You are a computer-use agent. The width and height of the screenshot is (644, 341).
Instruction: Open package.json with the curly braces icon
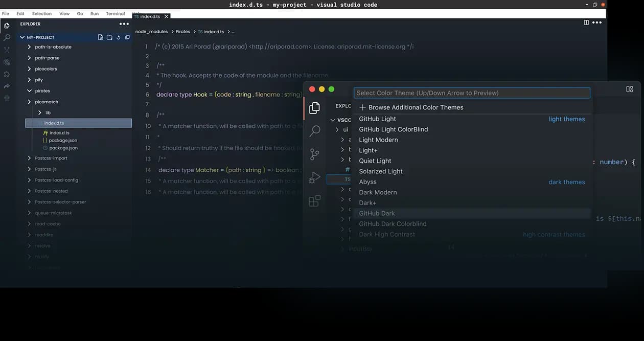point(60,140)
